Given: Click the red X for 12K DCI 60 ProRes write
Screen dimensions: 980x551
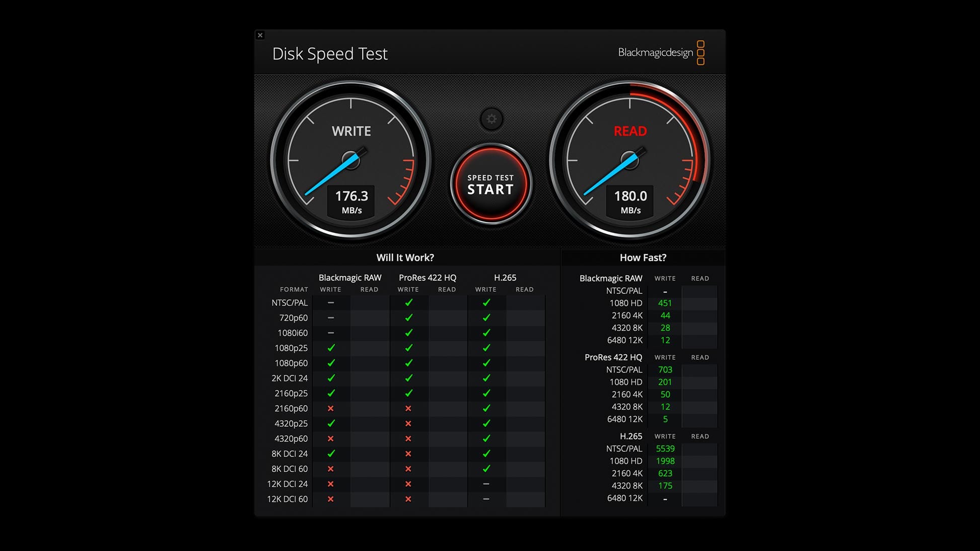Looking at the screenshot, I should (408, 499).
